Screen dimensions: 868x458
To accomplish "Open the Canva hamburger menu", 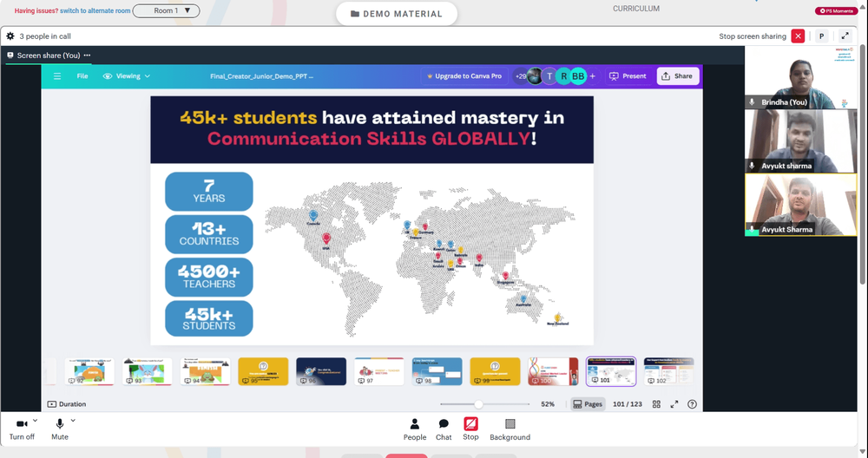I will (57, 76).
